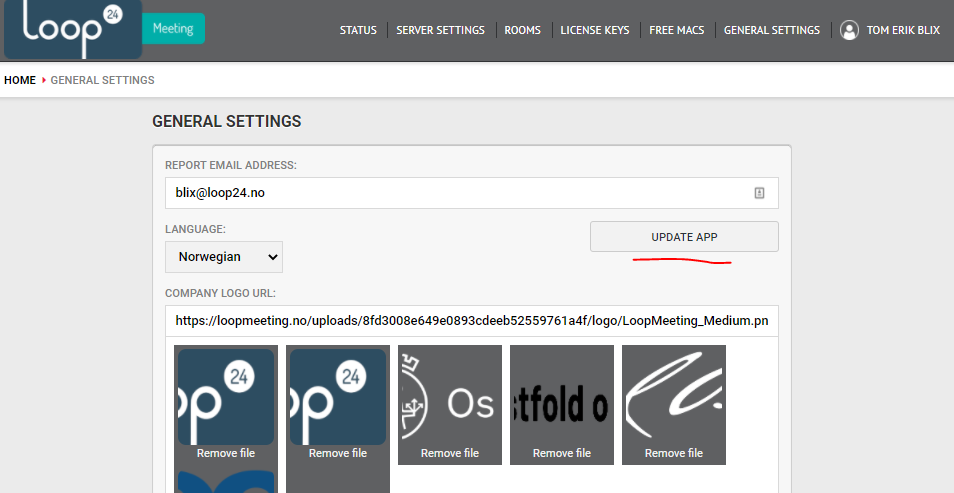Image resolution: width=954 pixels, height=493 pixels.
Task: Click the COMPANY LOGO URL label
Action: coord(220,293)
